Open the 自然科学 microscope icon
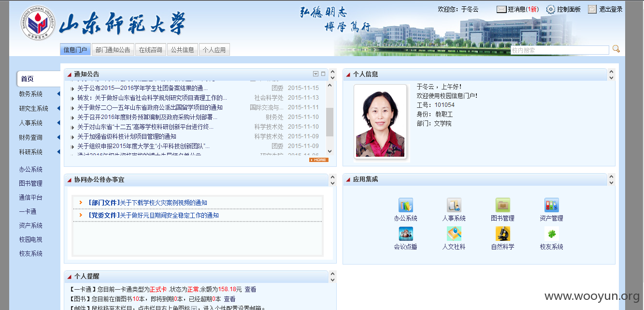644x310 pixels. pyautogui.click(x=503, y=234)
